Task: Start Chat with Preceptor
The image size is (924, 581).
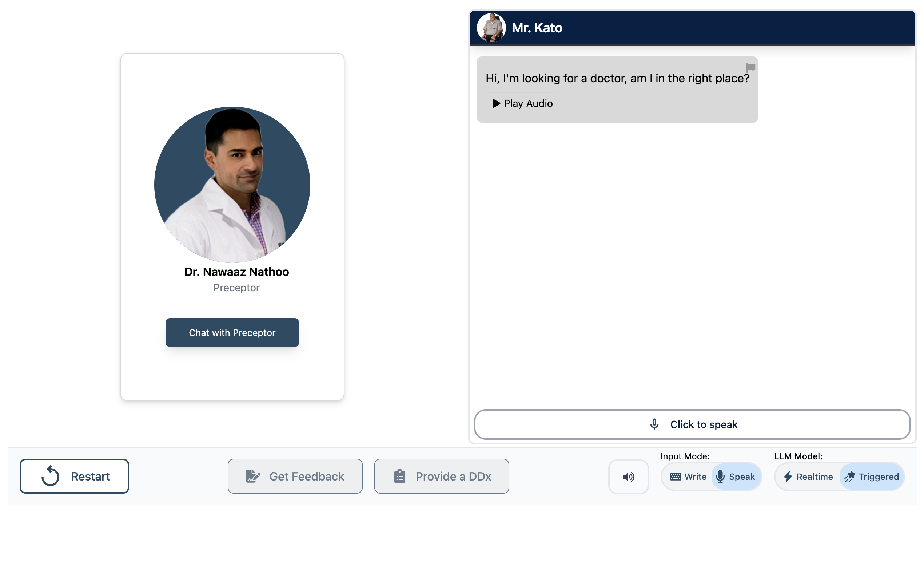Action: tap(232, 333)
